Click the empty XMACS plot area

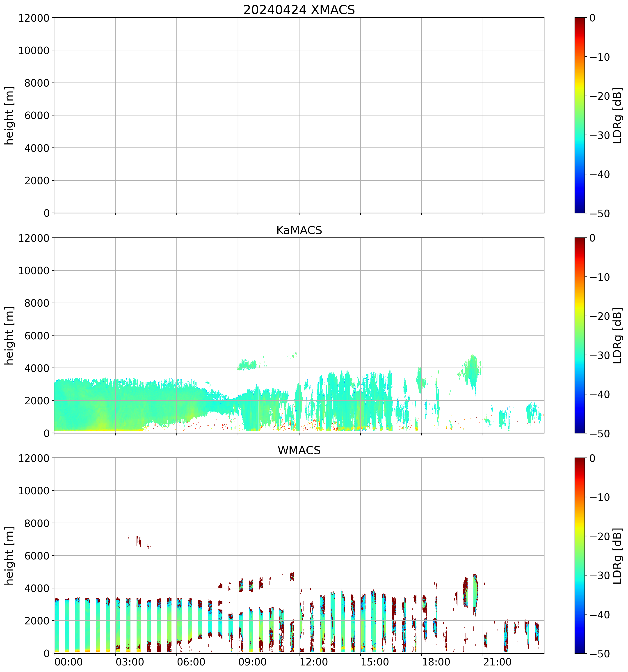(x=299, y=115)
